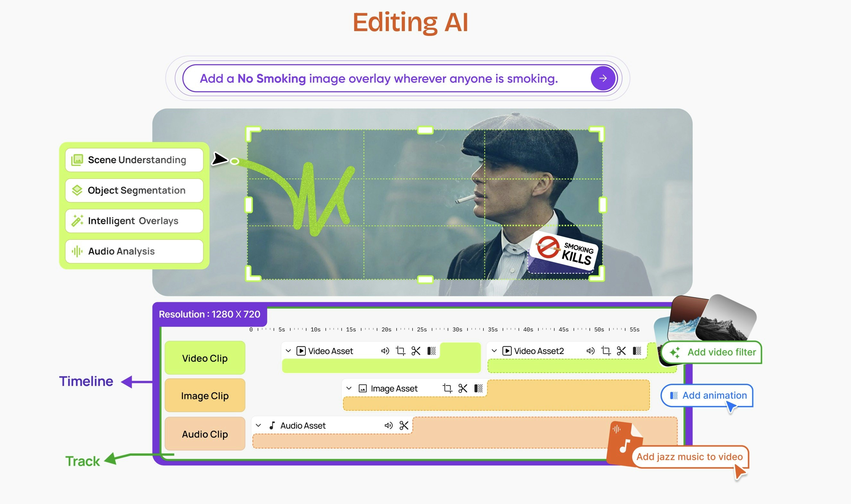851x504 pixels.
Task: Click the crop icon on Image Asset
Action: 447,388
